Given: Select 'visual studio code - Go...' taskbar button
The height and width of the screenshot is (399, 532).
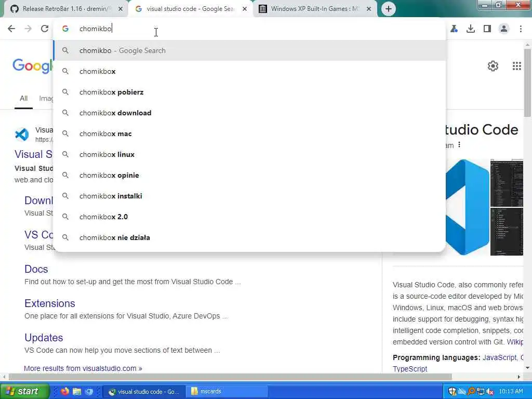Looking at the screenshot, I should tap(144, 392).
